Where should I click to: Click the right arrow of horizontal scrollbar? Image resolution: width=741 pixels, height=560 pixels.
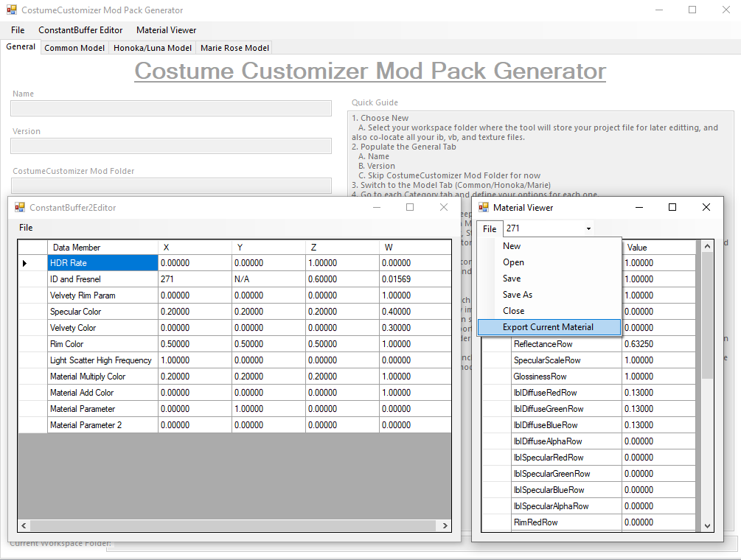pos(445,525)
